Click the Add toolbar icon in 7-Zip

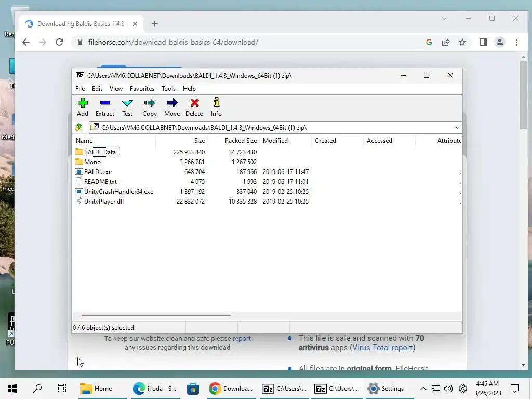83,103
